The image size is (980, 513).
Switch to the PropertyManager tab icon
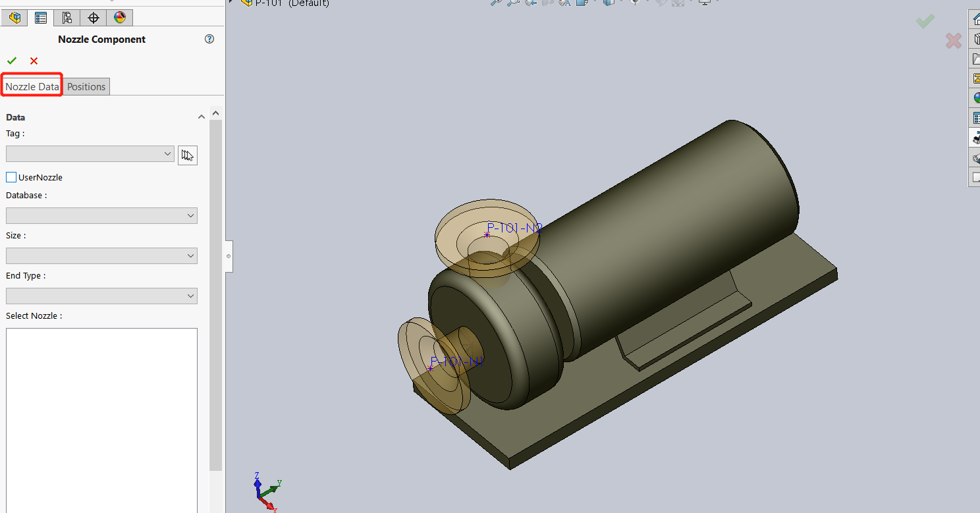pos(40,17)
